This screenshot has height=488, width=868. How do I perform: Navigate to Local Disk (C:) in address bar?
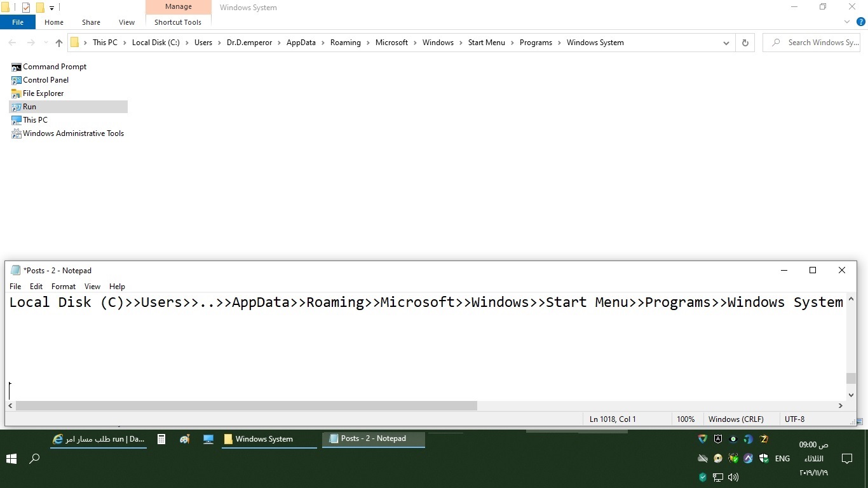(x=156, y=43)
